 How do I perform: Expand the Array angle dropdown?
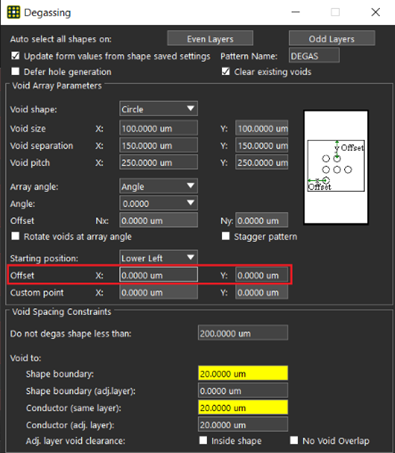[x=158, y=186]
